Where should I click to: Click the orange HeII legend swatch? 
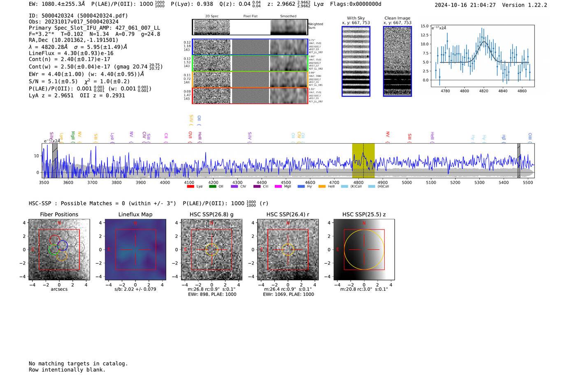322,186
